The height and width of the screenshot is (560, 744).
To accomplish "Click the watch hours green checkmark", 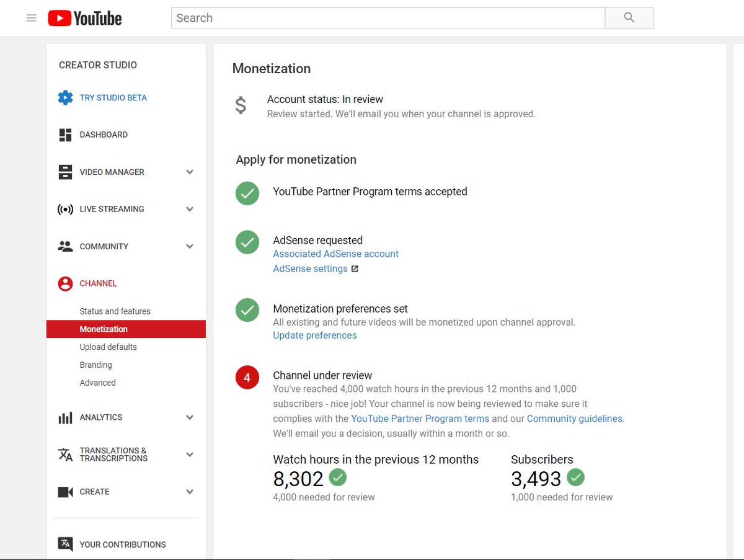I will 338,478.
